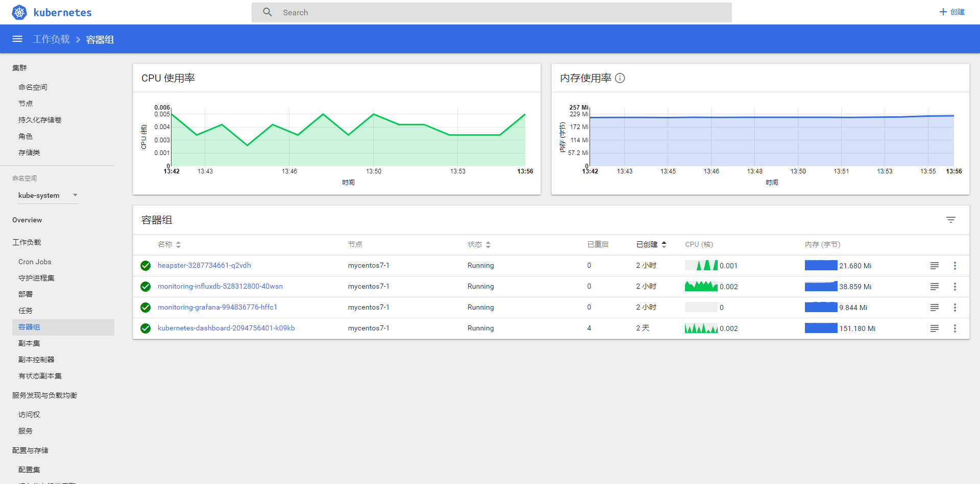Open 服务发现与负载均衡 in sidebar
The width and height of the screenshot is (980, 484).
coord(44,395)
